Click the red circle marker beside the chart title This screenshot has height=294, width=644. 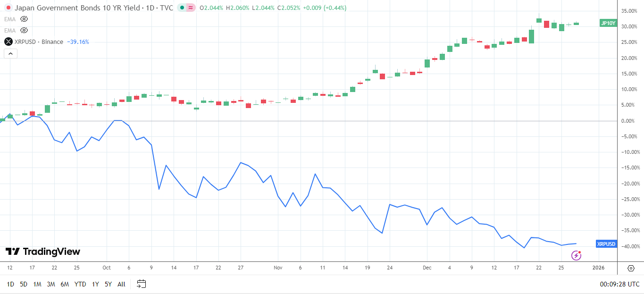pyautogui.click(x=8, y=8)
